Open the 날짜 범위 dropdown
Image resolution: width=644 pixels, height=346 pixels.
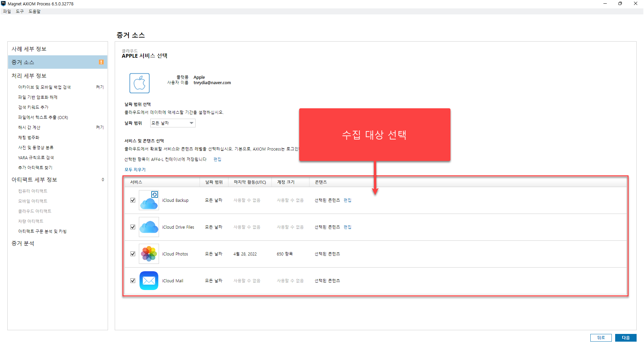pos(173,123)
